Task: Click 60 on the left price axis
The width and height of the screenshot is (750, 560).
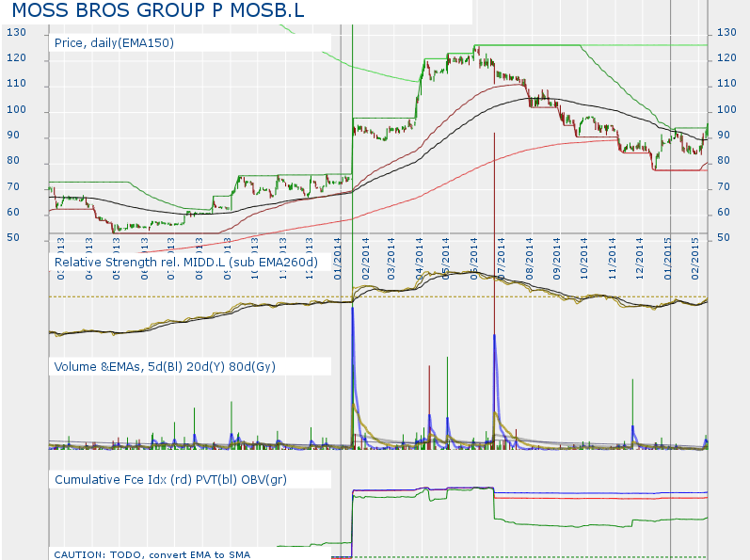Action: (x=13, y=212)
